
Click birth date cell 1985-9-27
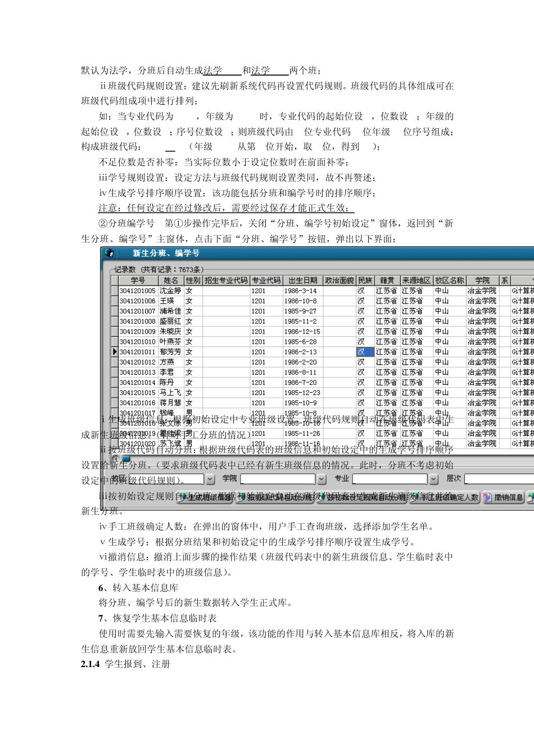(302, 311)
